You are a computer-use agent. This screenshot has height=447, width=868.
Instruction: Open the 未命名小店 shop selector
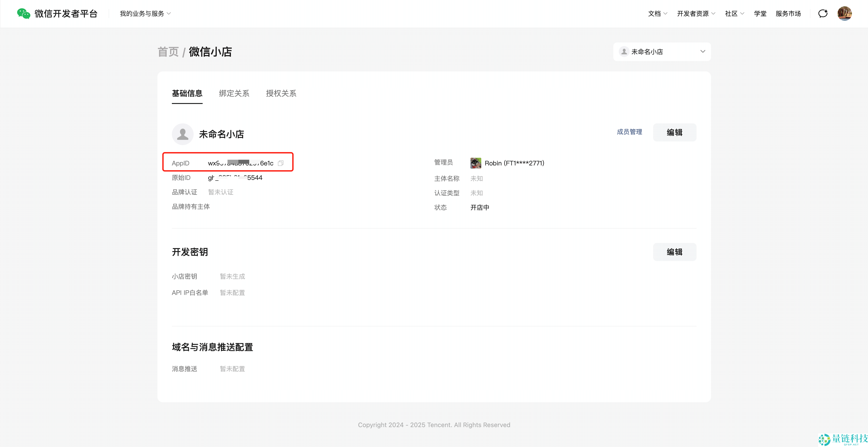point(662,52)
